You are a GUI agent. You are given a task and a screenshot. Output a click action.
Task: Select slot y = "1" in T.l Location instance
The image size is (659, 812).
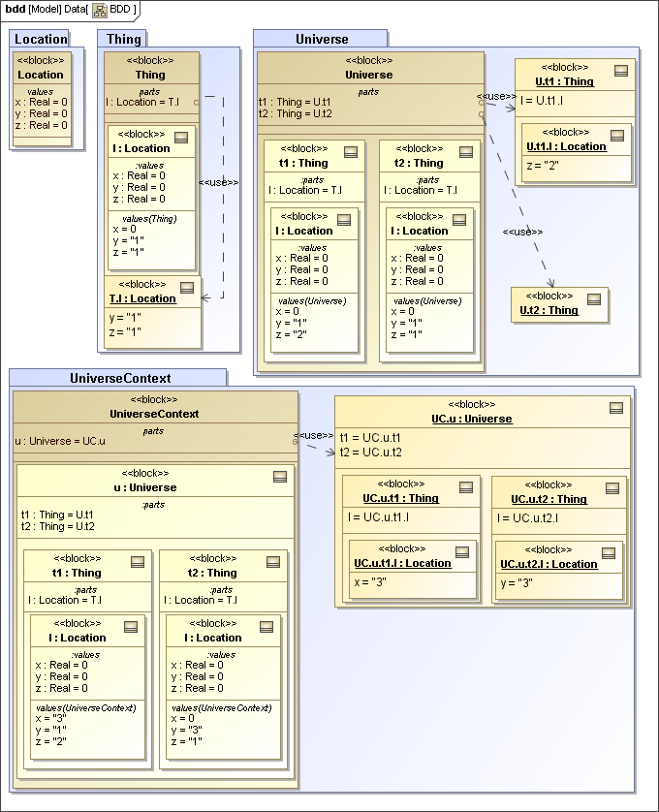click(x=125, y=318)
